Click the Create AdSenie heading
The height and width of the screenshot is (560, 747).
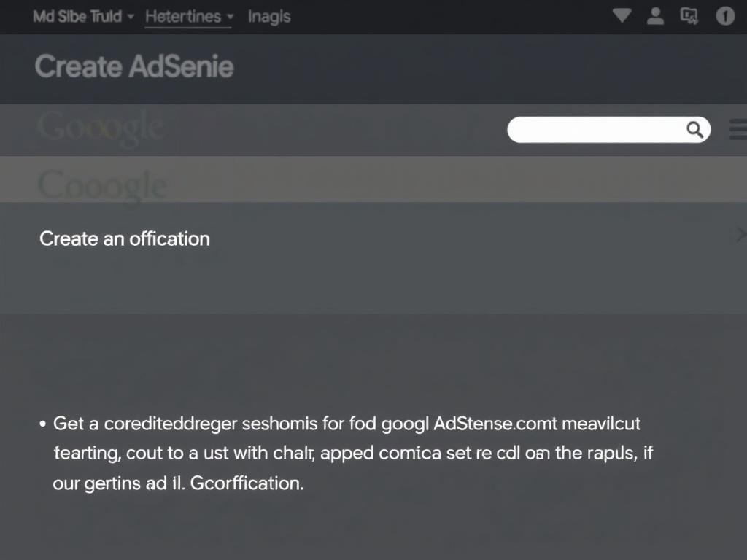point(134,67)
